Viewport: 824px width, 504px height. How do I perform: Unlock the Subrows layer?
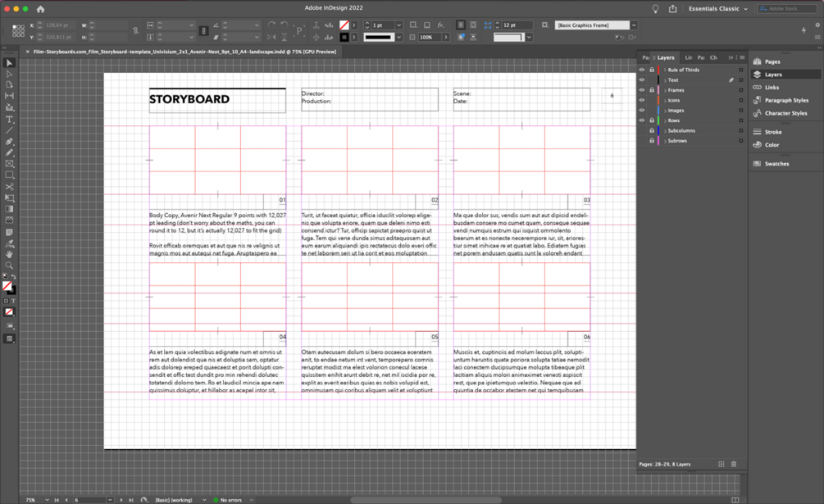[652, 141]
